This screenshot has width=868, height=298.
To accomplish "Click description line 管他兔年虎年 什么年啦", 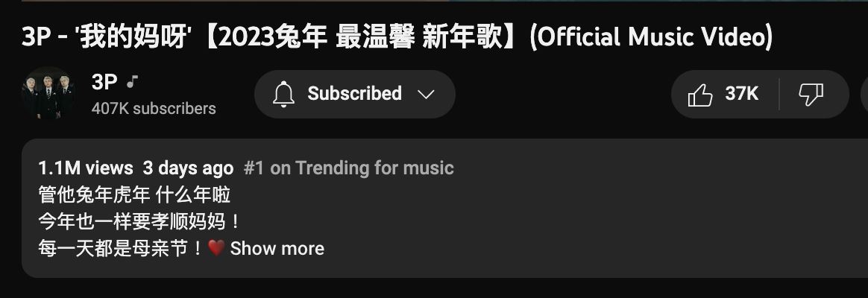I will coord(134,194).
